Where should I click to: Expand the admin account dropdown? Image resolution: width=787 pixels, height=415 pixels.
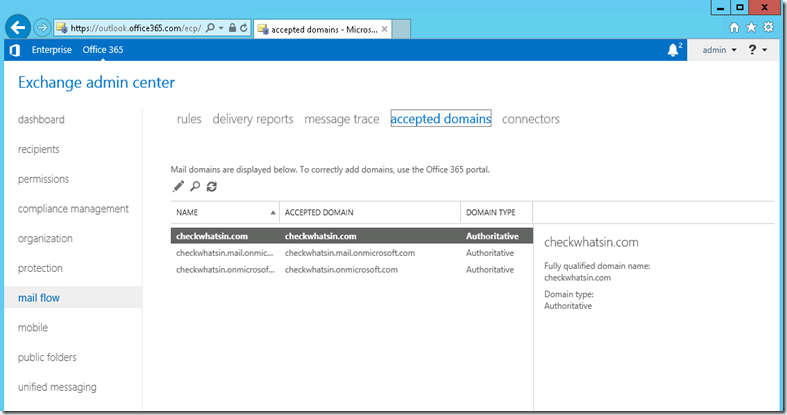tap(719, 50)
